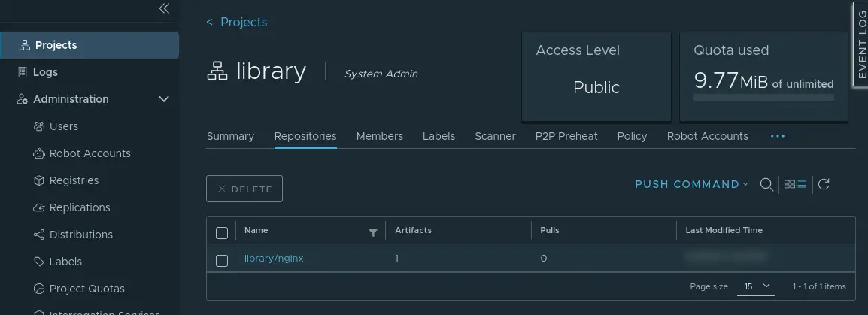Open Robot Accounts in sidebar

90,153
